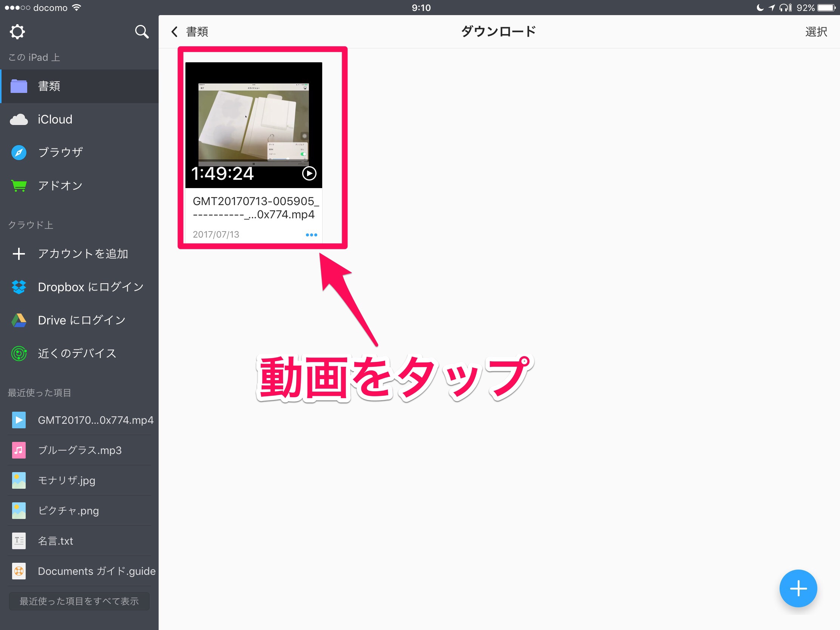
Task: Tap the blue plus add button
Action: tap(798, 588)
